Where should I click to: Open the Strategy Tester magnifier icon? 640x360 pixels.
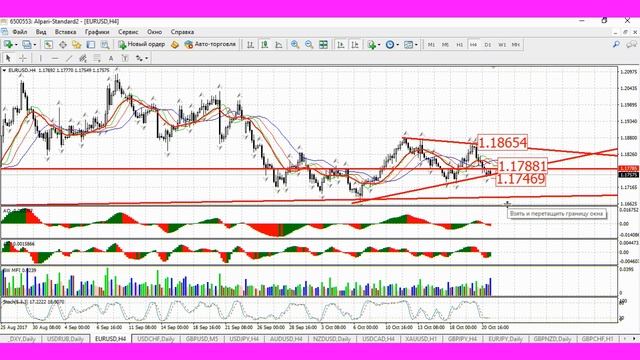click(105, 44)
